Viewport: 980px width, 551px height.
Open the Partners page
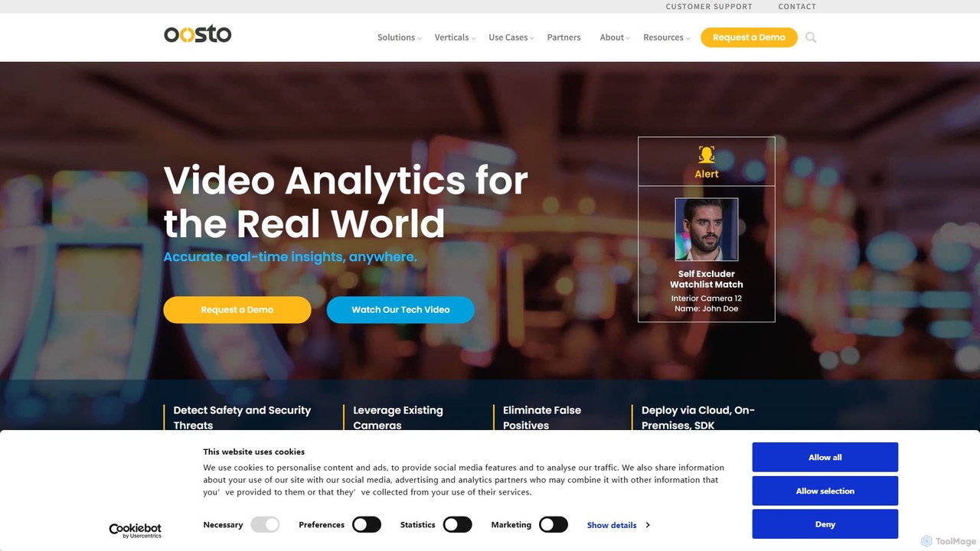[x=563, y=37]
